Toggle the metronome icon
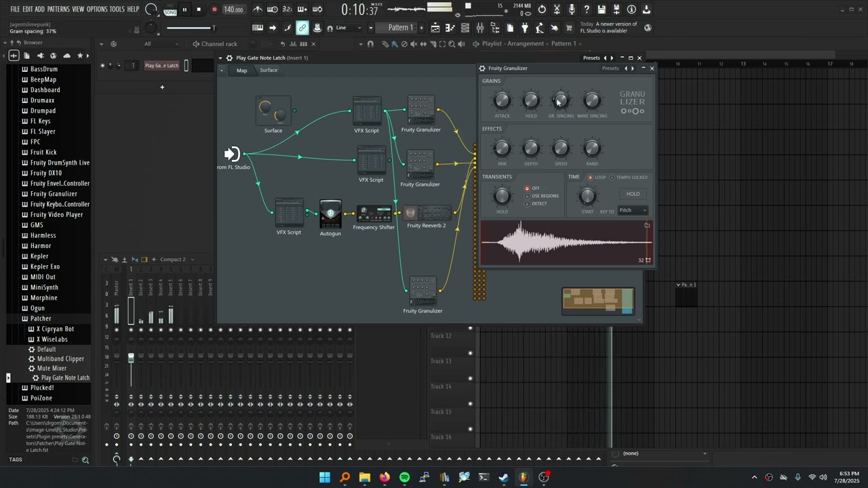868x488 pixels. [258, 9]
